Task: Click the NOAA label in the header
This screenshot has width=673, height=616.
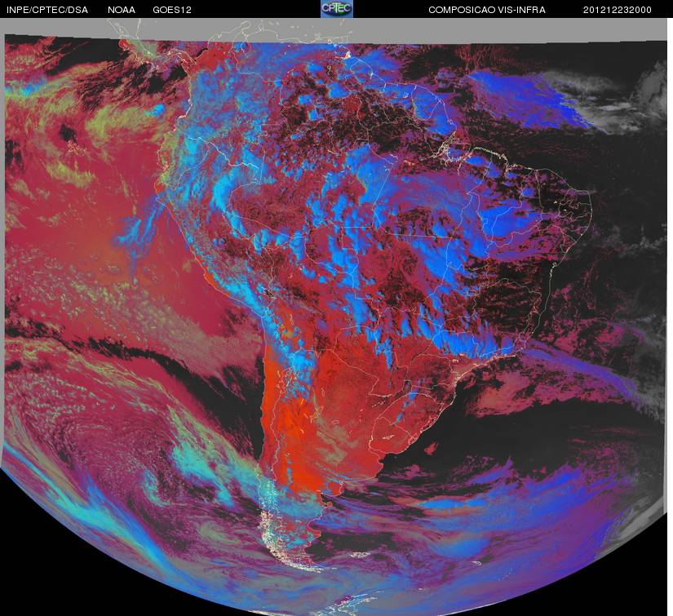Action: 122,10
